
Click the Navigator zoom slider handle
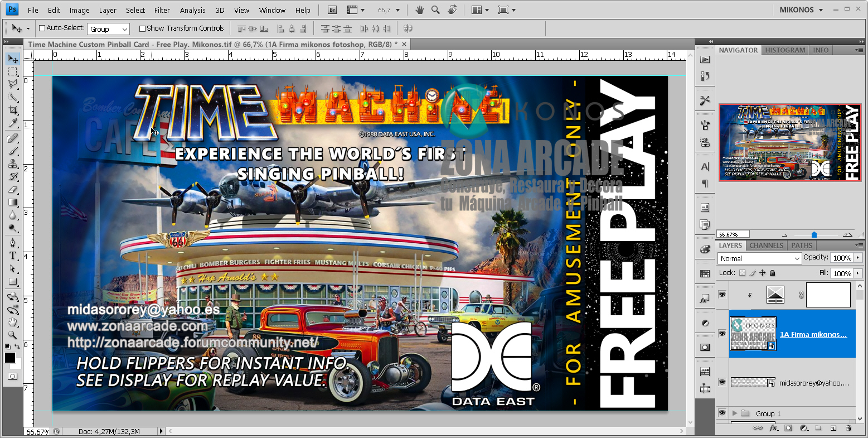(814, 235)
